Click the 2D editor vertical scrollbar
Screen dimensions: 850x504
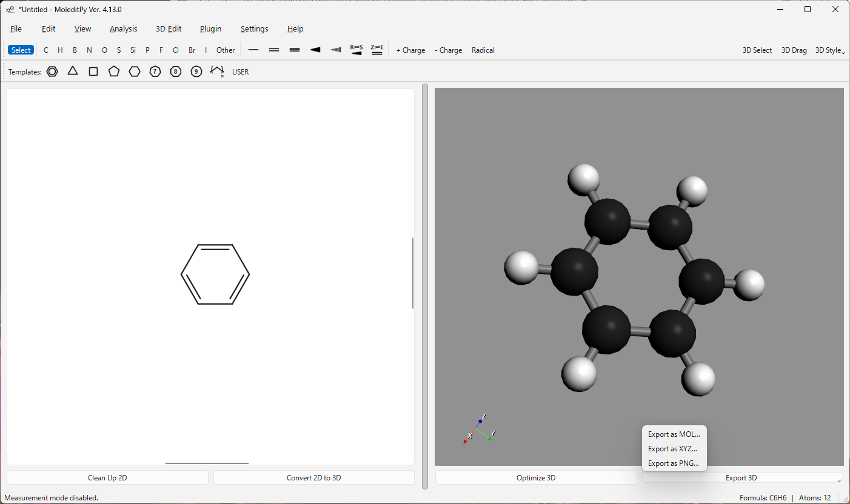point(413,273)
